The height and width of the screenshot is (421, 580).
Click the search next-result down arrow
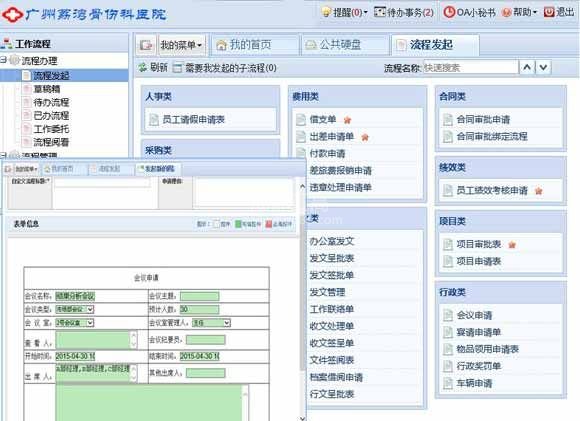(543, 68)
